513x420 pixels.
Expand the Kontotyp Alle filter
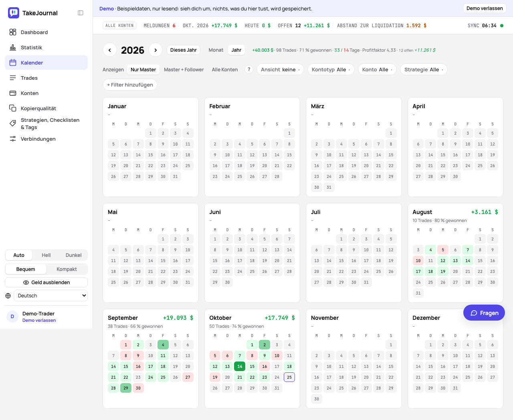point(331,69)
